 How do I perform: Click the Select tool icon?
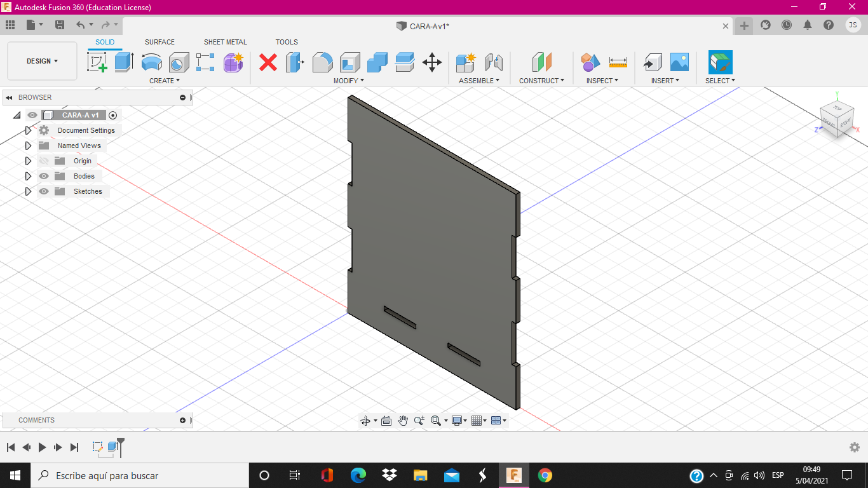click(x=720, y=62)
